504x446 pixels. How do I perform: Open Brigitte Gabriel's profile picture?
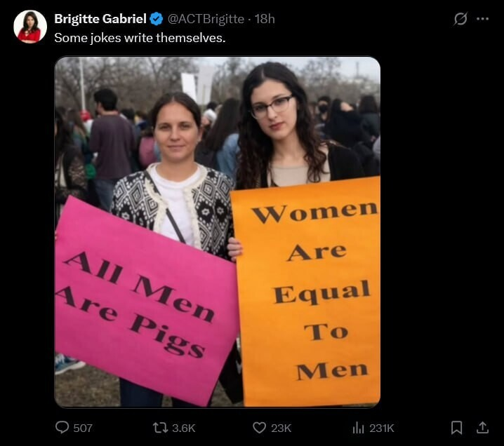pos(30,27)
